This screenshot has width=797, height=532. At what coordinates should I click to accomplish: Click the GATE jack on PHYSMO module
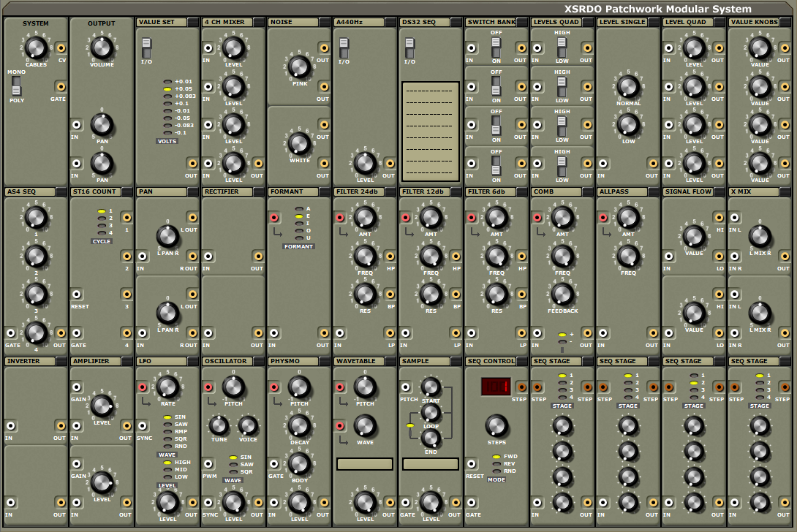(x=274, y=464)
